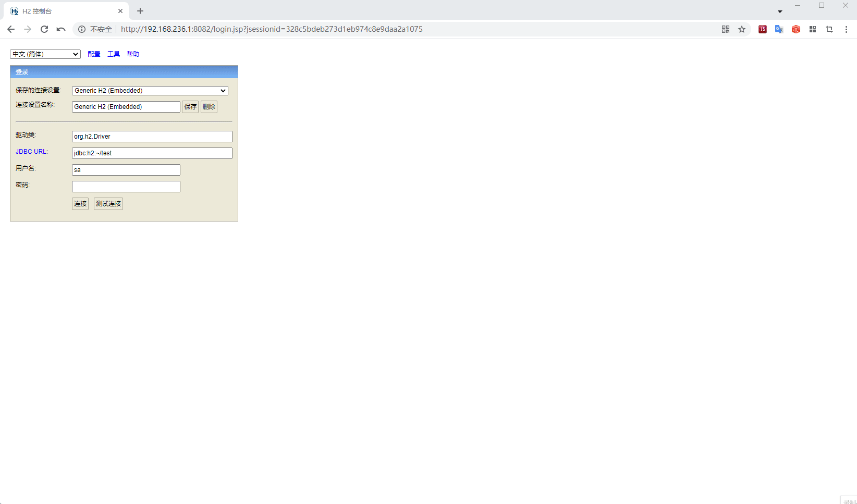Image resolution: width=857 pixels, height=504 pixels.
Task: Open the 帮助 link
Action: (133, 54)
